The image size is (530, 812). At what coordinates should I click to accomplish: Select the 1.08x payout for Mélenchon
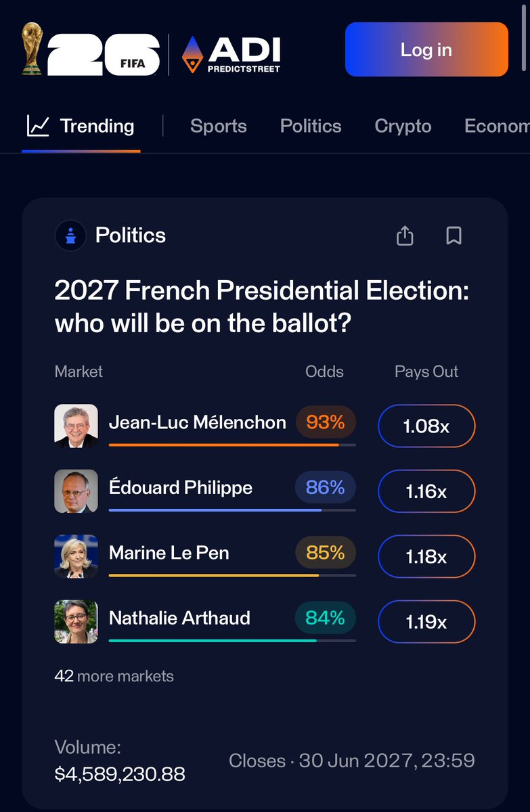click(426, 426)
